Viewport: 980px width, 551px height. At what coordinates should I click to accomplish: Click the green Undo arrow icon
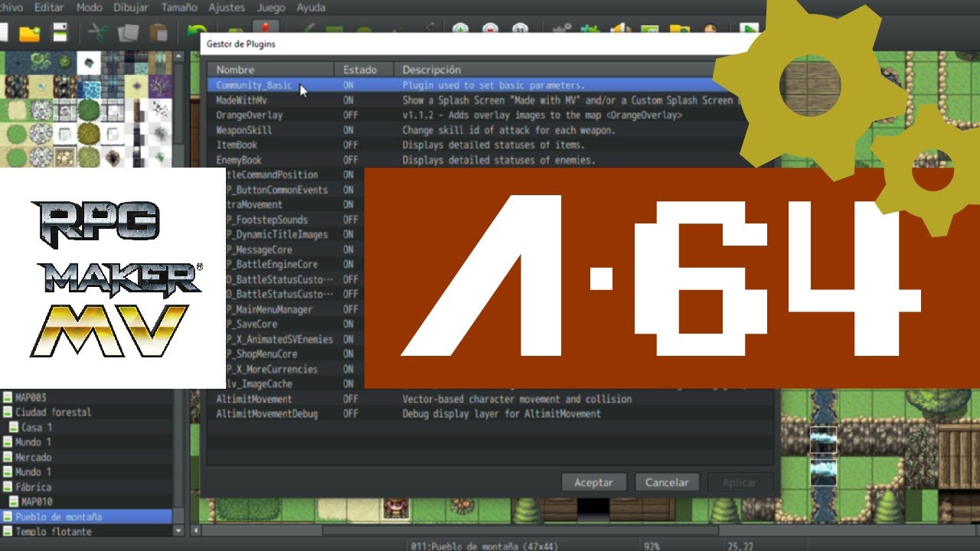[195, 31]
